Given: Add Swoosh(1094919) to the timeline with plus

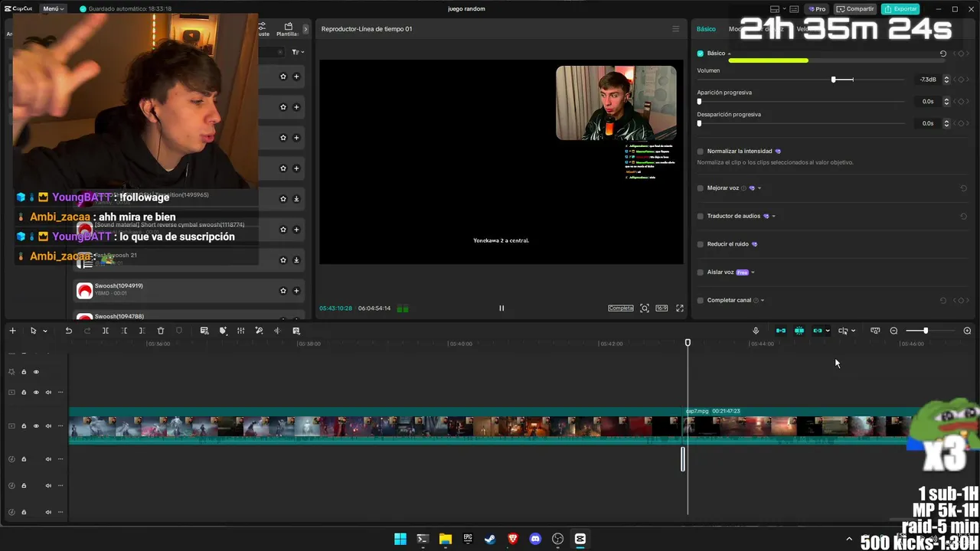Looking at the screenshot, I should pyautogui.click(x=296, y=291).
